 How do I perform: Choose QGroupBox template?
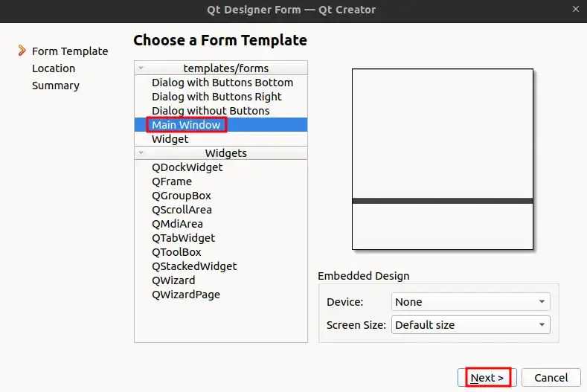click(x=221, y=196)
